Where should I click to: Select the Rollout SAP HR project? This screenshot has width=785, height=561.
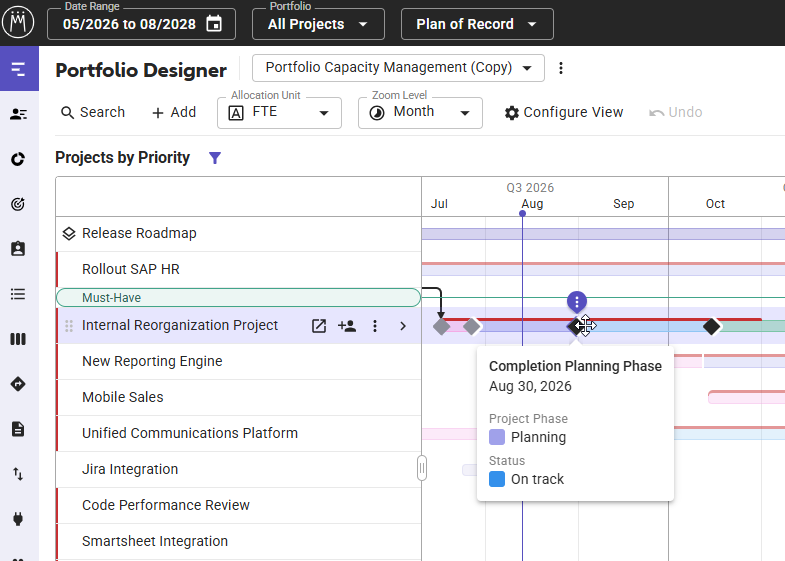(x=238, y=269)
